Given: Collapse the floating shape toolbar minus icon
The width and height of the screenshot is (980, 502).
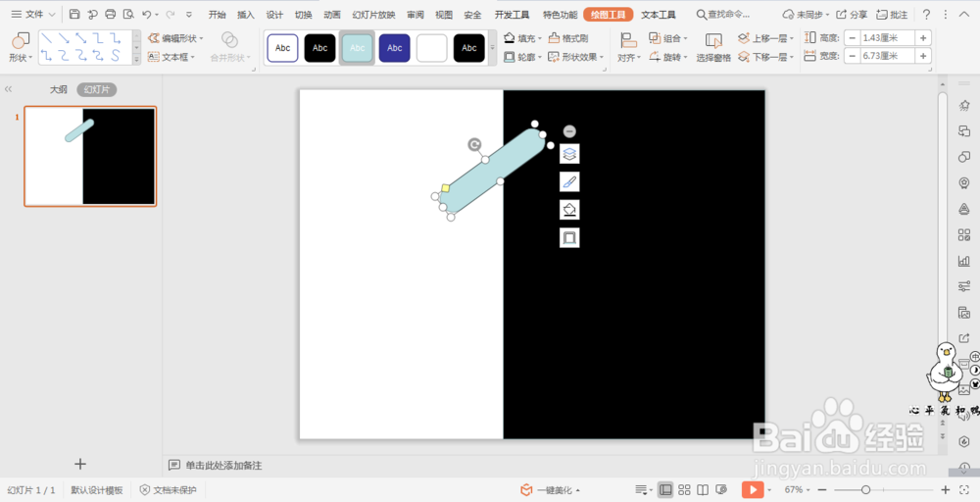Looking at the screenshot, I should 569,131.
